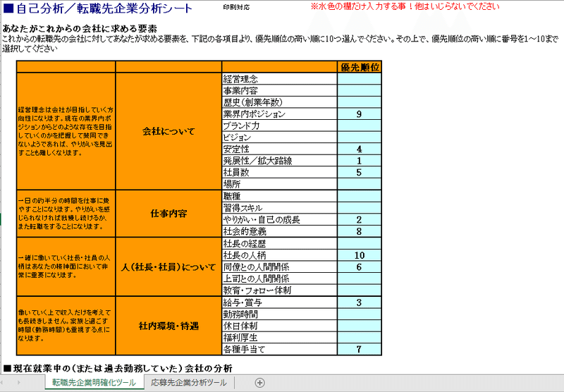
Task: Select the priority cell for 場所
Action: tap(360, 184)
